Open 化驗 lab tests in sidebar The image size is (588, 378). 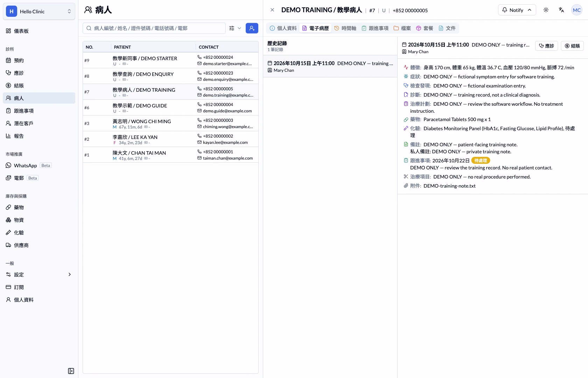39,233
